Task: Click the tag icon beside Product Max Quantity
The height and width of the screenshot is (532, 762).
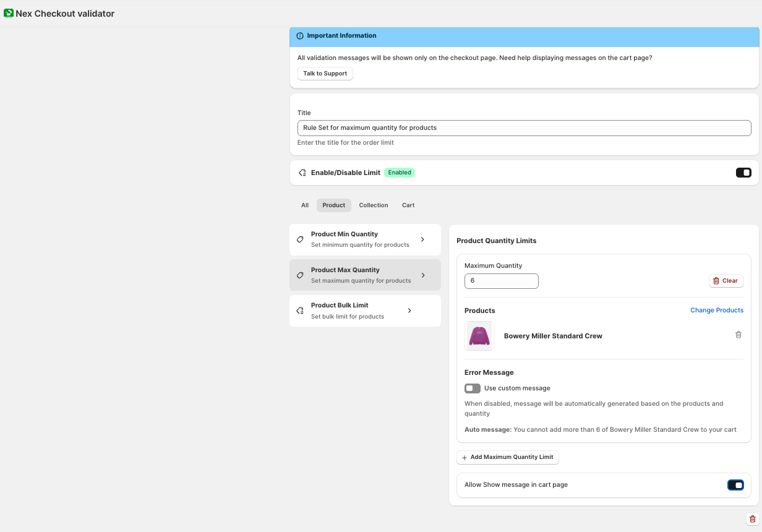Action: click(x=301, y=275)
